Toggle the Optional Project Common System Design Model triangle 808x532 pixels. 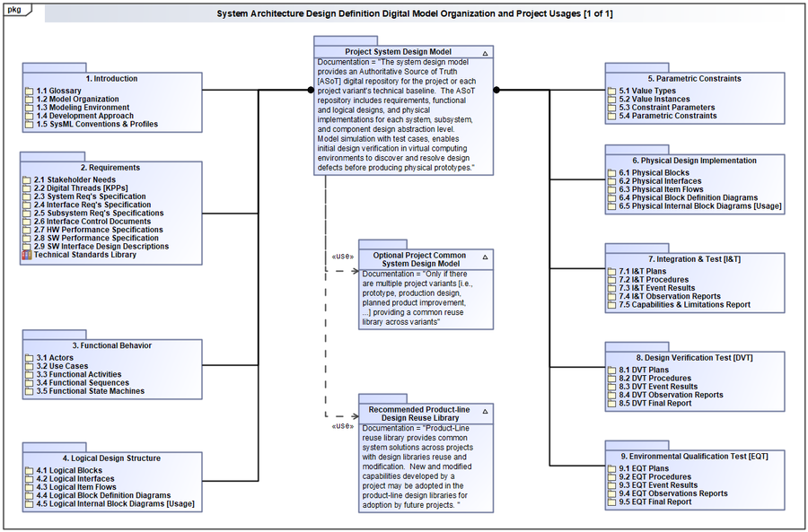pyautogui.click(x=485, y=256)
